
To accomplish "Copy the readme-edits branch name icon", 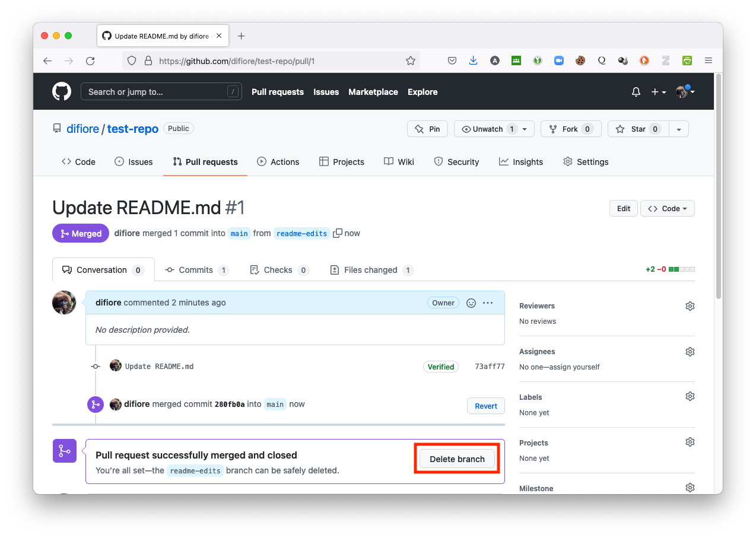I will click(x=338, y=233).
